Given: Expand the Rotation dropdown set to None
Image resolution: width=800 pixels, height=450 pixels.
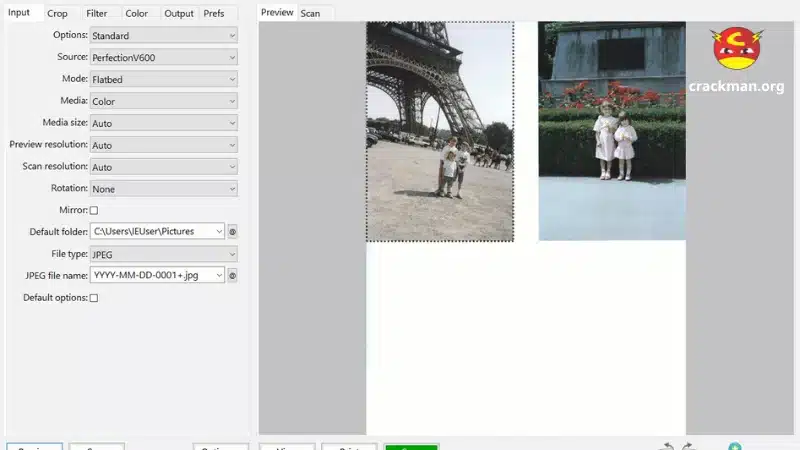Looking at the screenshot, I should tap(163, 189).
